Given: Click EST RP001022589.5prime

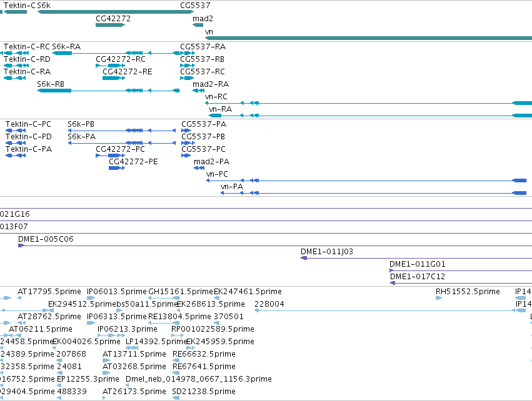Looking at the screenshot, I should 178,336.
